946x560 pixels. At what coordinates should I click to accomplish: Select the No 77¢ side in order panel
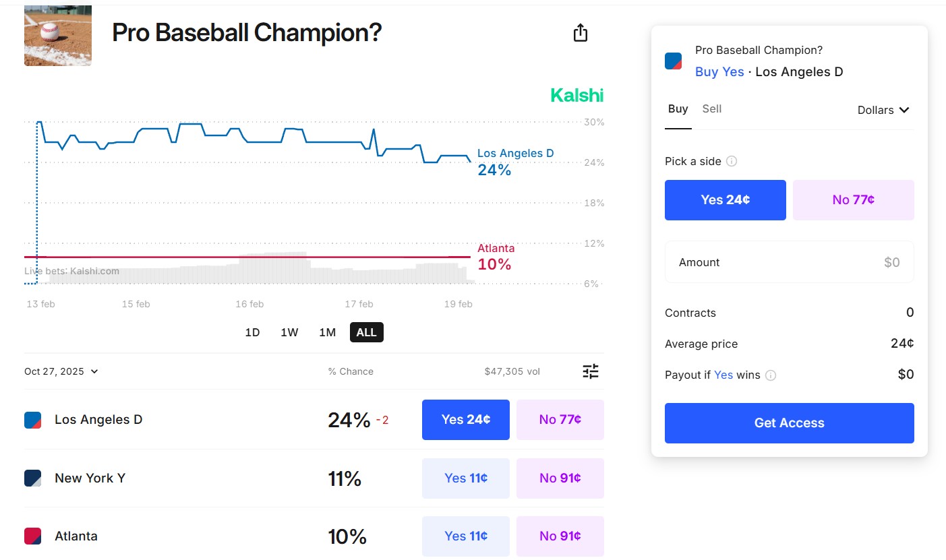point(853,200)
